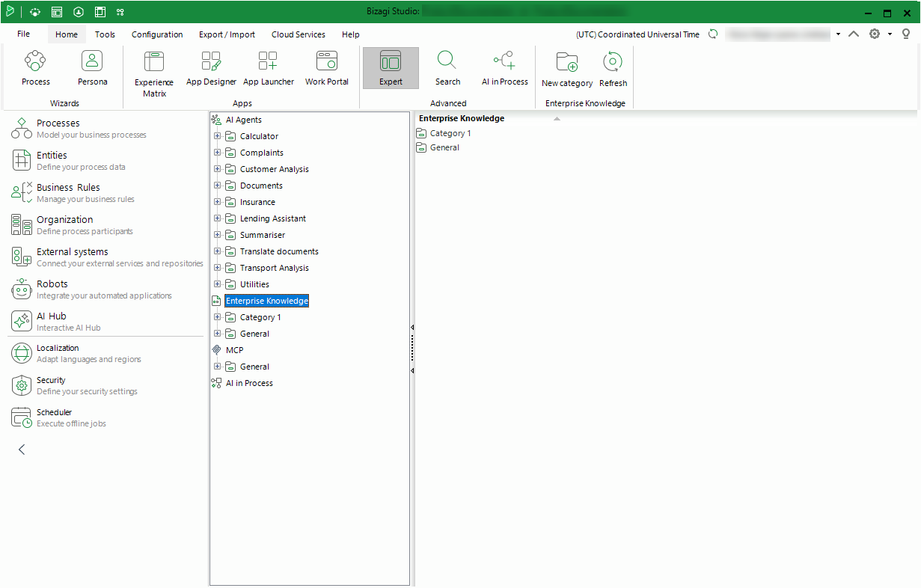The width and height of the screenshot is (921, 588).
Task: Open Security module icon
Action: pyautogui.click(x=22, y=385)
